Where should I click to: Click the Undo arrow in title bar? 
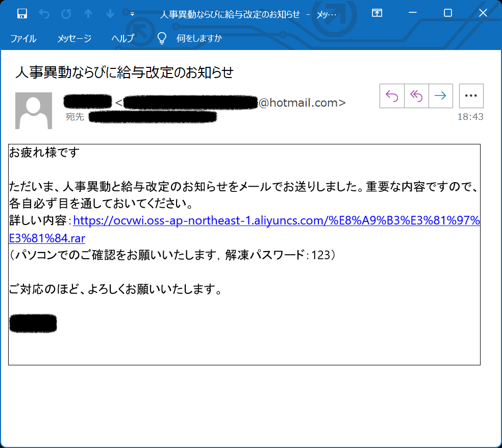pos(44,14)
